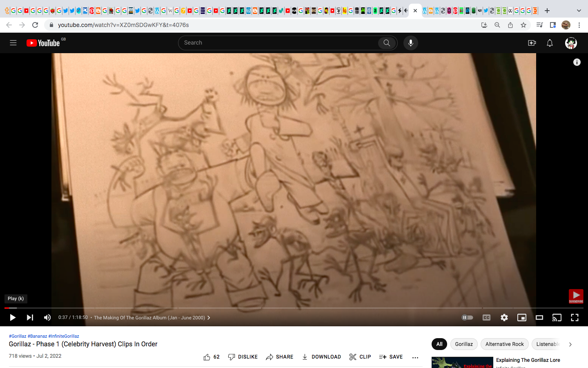Open the tab search dropdown

579,11
